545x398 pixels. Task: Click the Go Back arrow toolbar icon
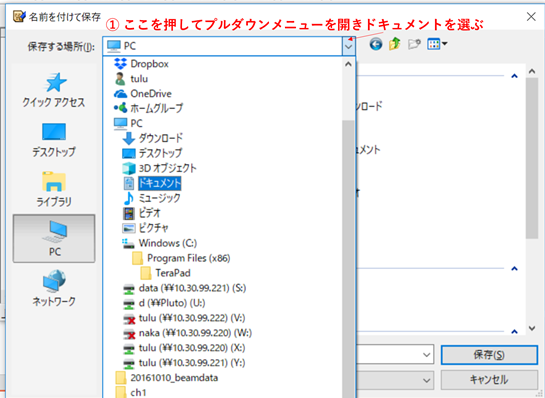(376, 44)
